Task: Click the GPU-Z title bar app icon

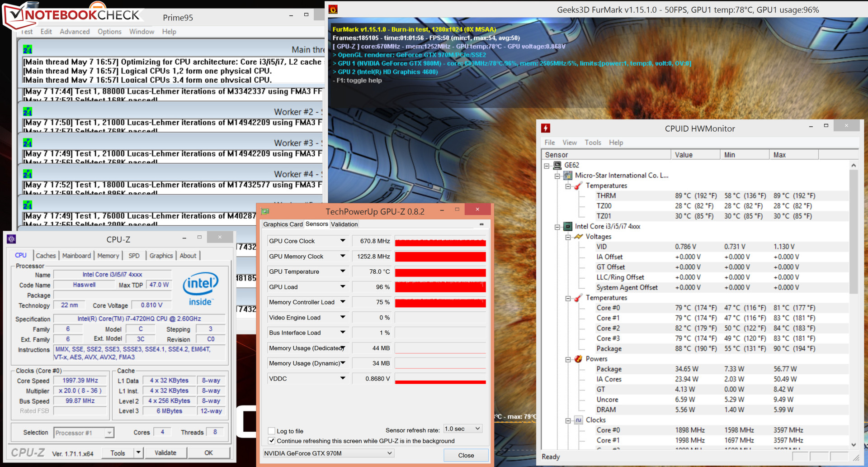Action: 265,211
